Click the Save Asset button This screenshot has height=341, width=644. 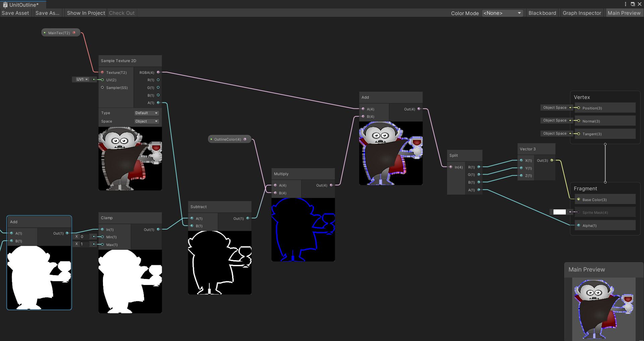point(15,13)
